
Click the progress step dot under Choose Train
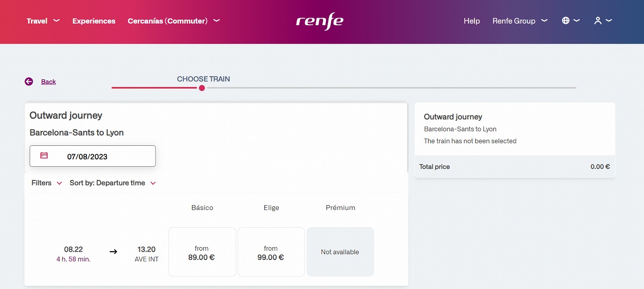point(202,88)
